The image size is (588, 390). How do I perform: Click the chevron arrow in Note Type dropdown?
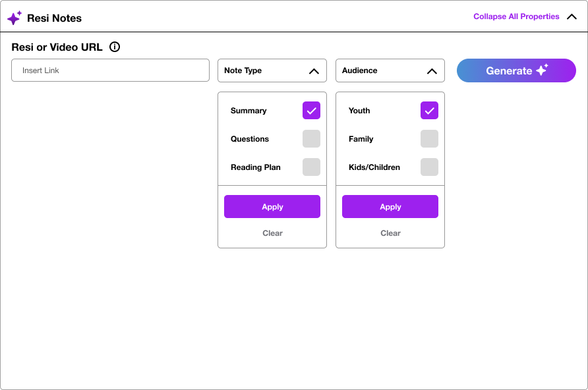pyautogui.click(x=314, y=70)
